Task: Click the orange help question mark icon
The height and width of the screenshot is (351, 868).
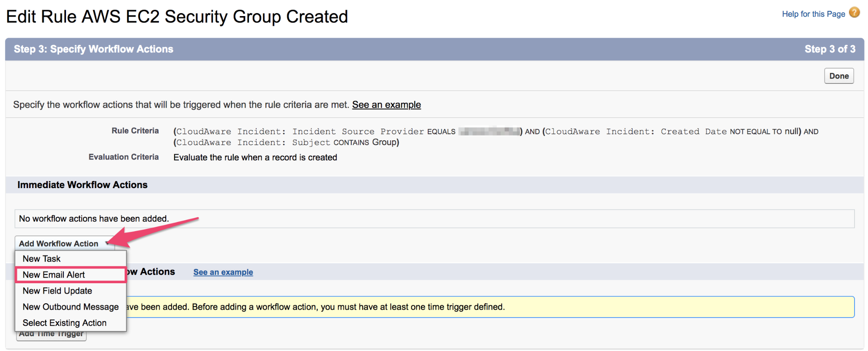Action: point(854,13)
